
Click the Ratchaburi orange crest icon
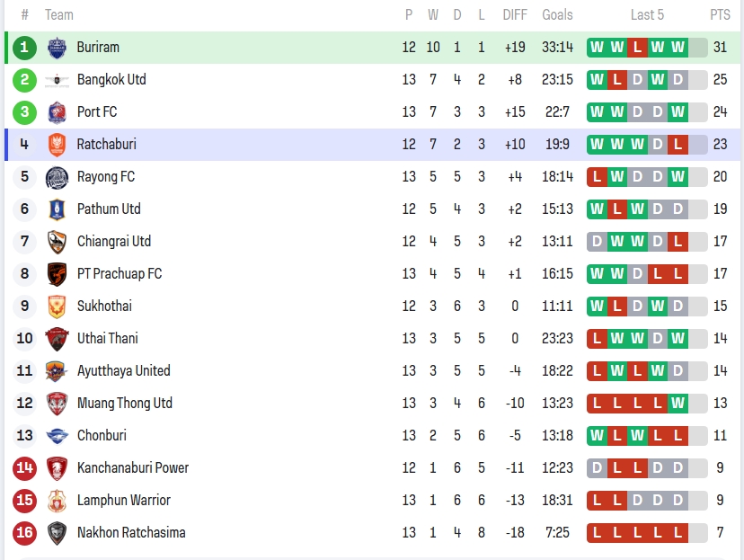(x=57, y=145)
